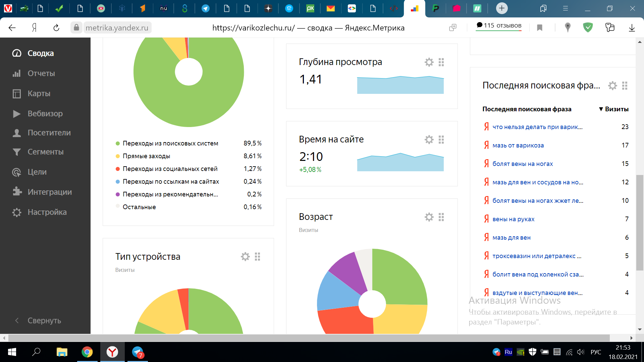Image resolution: width=644 pixels, height=362 pixels.
Task: Open phrase 'вены на руках'
Action: (x=513, y=219)
